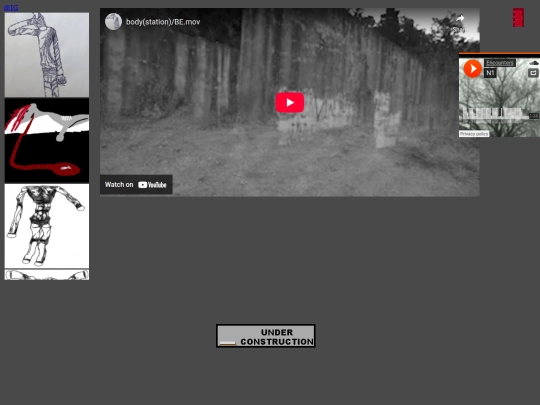
Task: Open the SoundCloud Privacy policy link
Action: 474,134
